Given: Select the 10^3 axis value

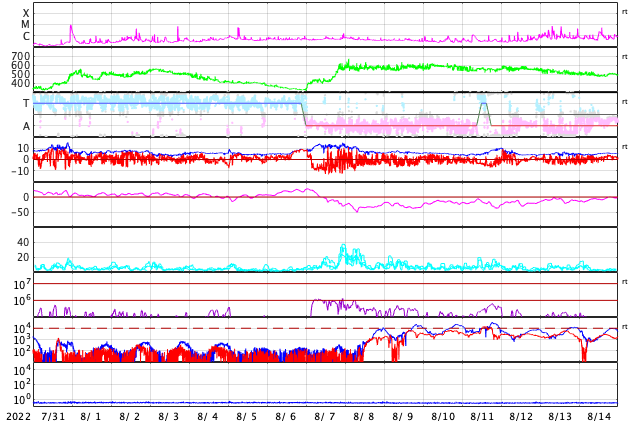Looking at the screenshot, I should click(22, 340).
